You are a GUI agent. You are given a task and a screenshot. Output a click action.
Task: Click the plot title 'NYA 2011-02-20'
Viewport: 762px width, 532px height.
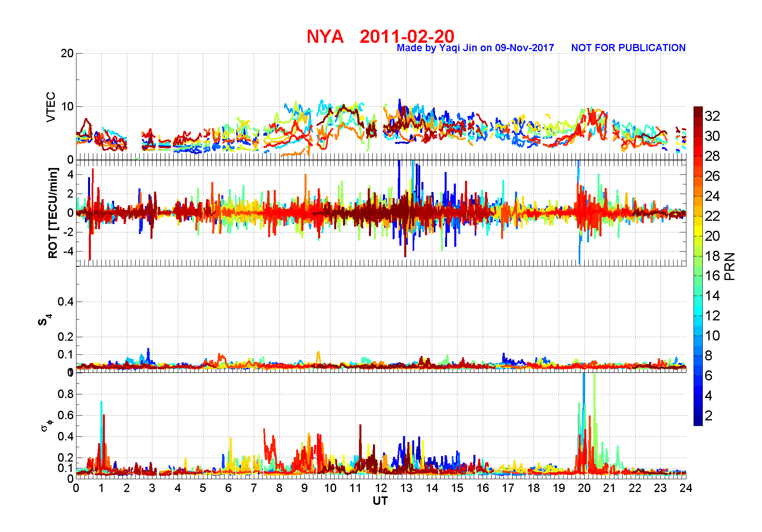tap(380, 36)
